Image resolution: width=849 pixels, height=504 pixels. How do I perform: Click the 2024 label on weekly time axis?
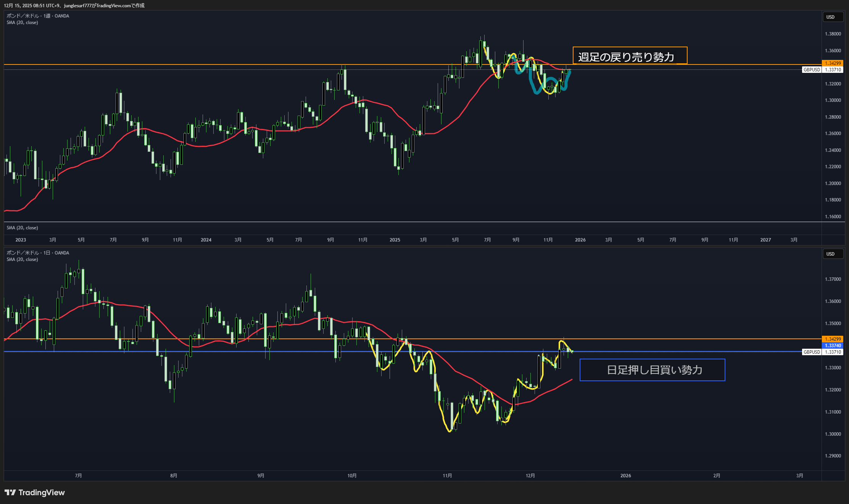click(206, 240)
